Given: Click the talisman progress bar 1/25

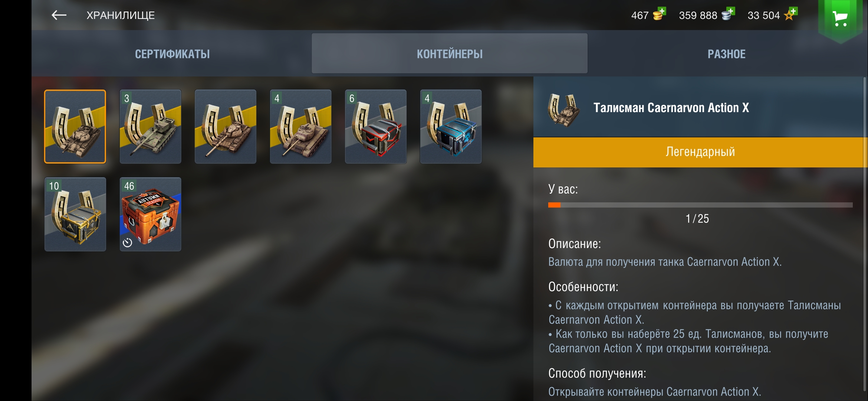Looking at the screenshot, I should point(700,205).
